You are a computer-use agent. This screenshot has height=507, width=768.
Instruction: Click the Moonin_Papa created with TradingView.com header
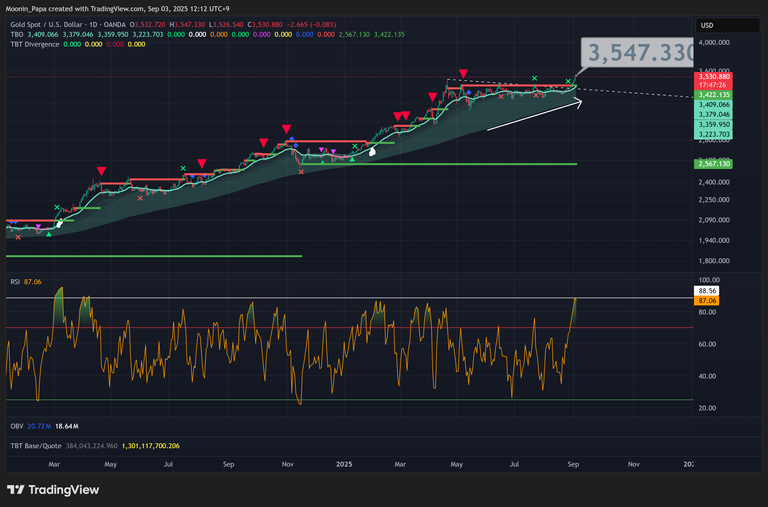[x=118, y=9]
